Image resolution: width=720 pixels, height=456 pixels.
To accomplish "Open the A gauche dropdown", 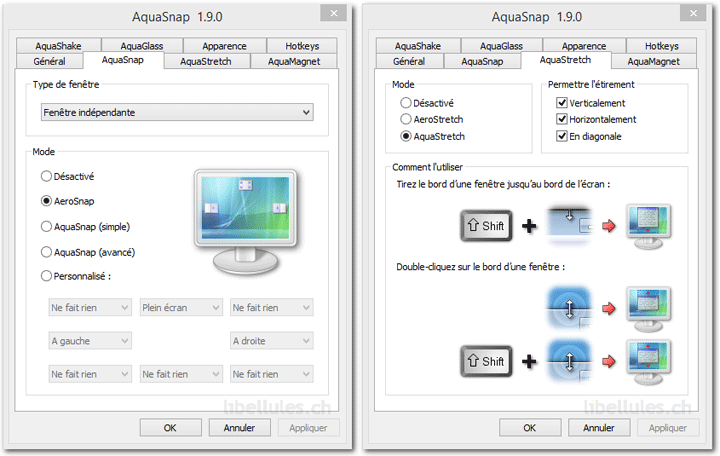I will tap(90, 341).
